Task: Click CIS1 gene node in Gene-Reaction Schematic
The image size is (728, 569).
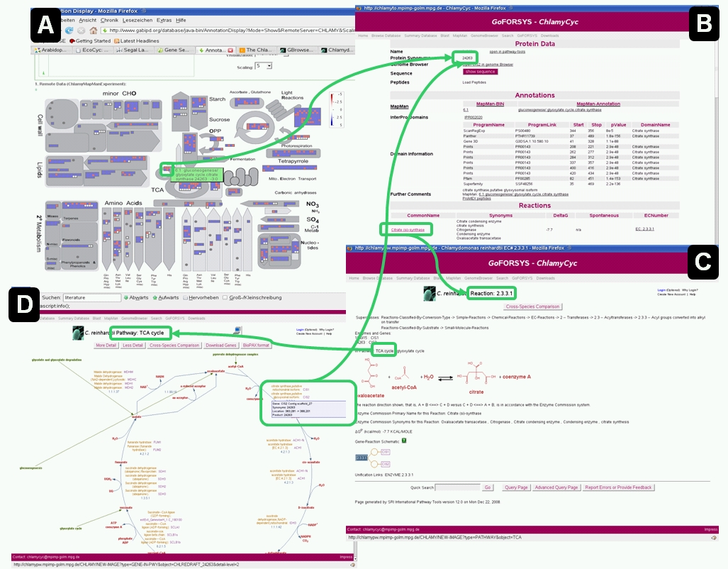Action: [386, 452]
